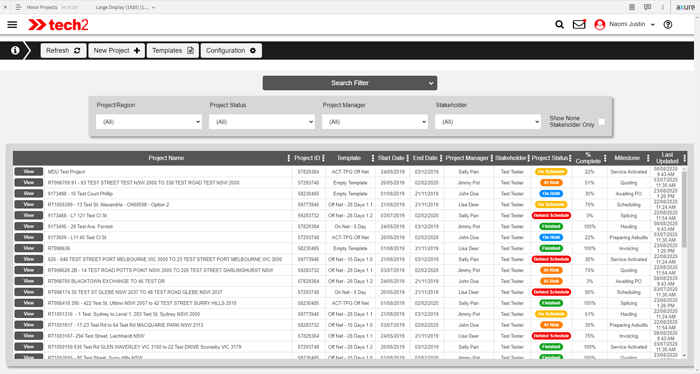Open the Axure more options menu

point(662,7)
